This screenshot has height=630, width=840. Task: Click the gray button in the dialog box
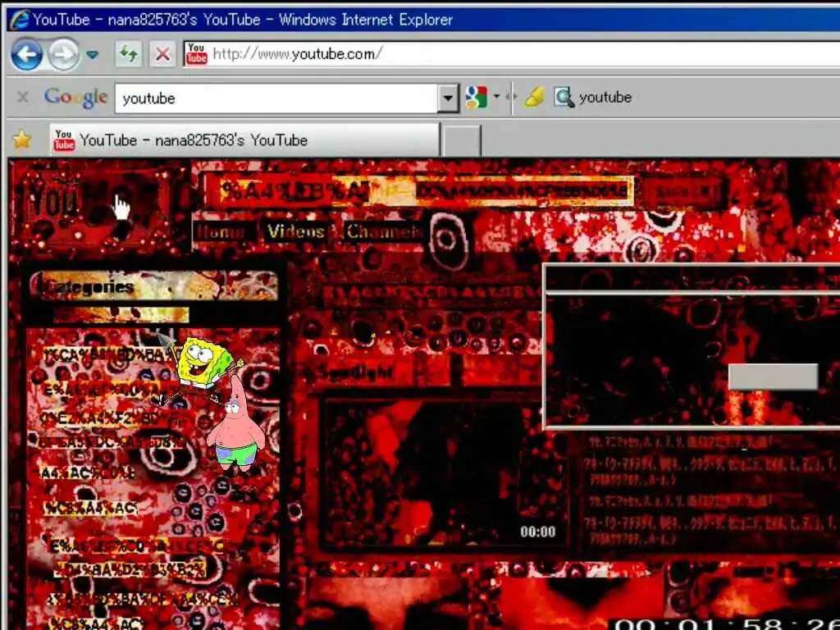pos(773,377)
